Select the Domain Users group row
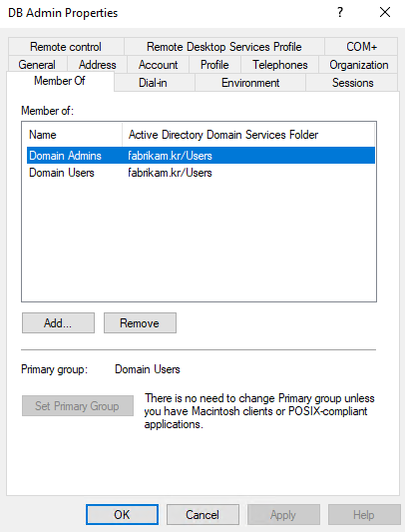The height and width of the screenshot is (532, 405). pos(201,173)
